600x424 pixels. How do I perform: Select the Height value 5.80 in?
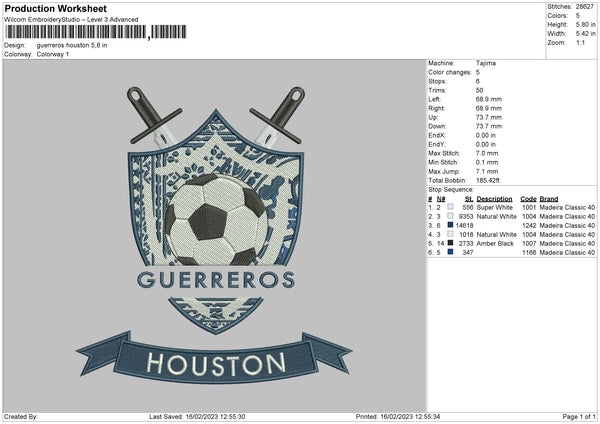click(x=585, y=24)
